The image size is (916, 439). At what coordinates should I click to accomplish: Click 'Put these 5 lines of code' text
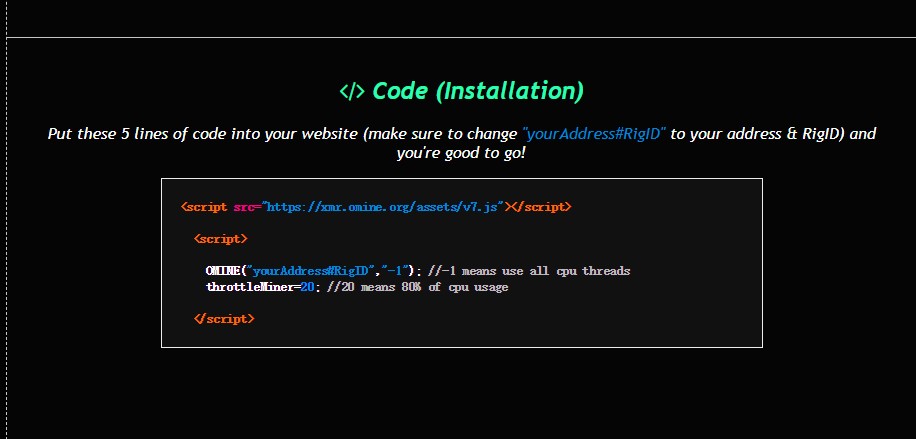138,134
